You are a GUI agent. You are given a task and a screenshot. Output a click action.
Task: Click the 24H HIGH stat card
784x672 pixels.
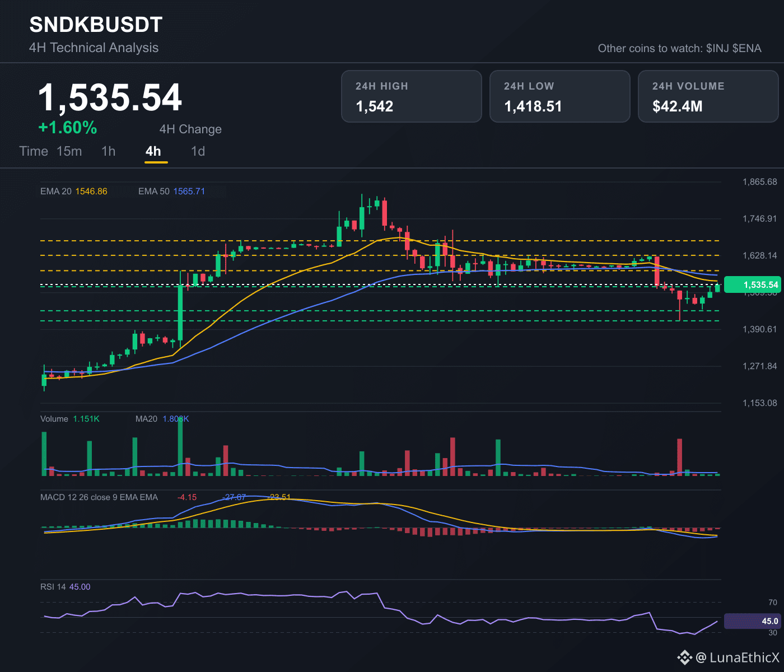pyautogui.click(x=412, y=96)
